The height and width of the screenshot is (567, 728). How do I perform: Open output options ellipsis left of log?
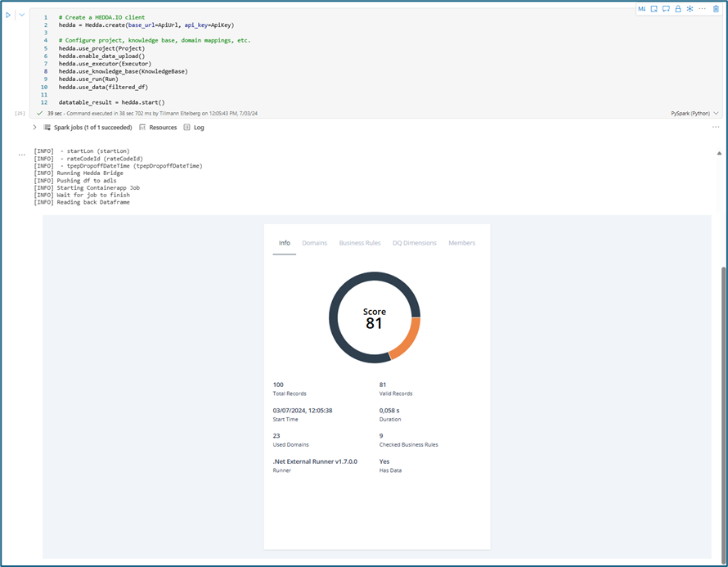click(x=22, y=154)
